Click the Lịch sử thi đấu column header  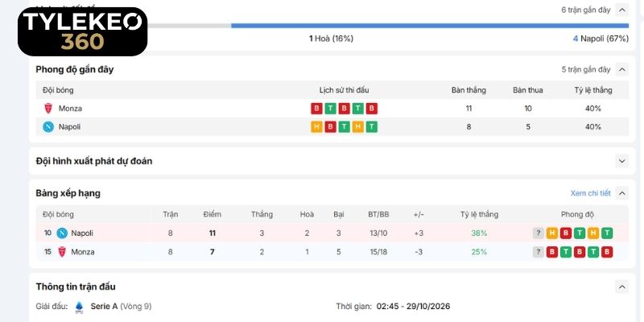tap(345, 90)
